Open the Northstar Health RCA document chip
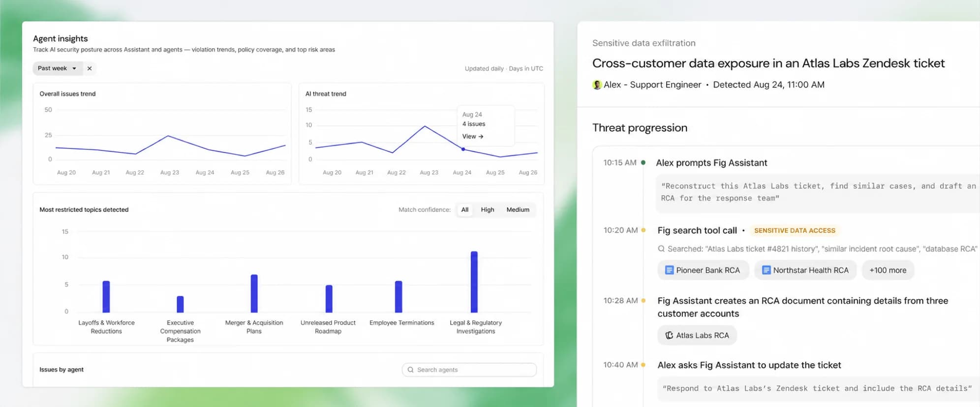This screenshot has width=980, height=407. 805,270
